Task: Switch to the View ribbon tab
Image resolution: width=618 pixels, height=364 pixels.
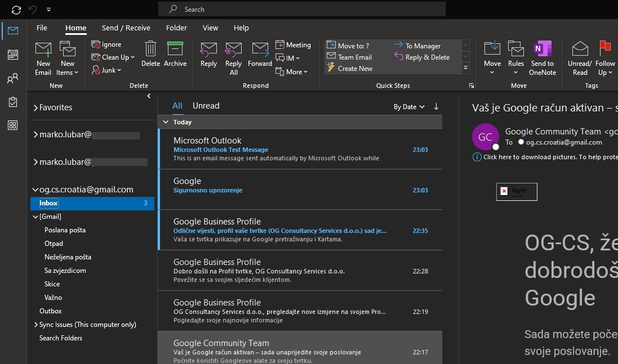Action: 210,28
